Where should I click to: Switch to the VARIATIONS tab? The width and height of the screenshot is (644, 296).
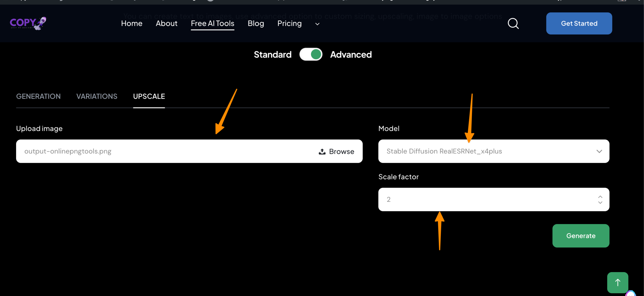97,96
